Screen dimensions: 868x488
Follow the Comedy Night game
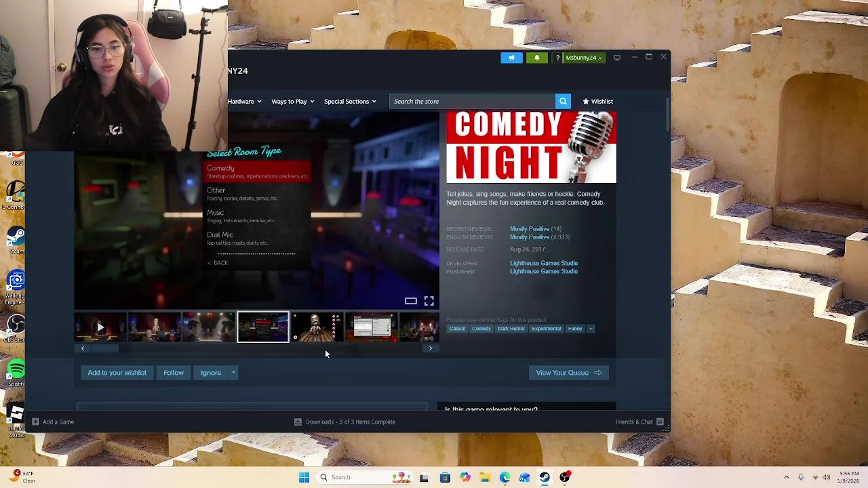(174, 373)
